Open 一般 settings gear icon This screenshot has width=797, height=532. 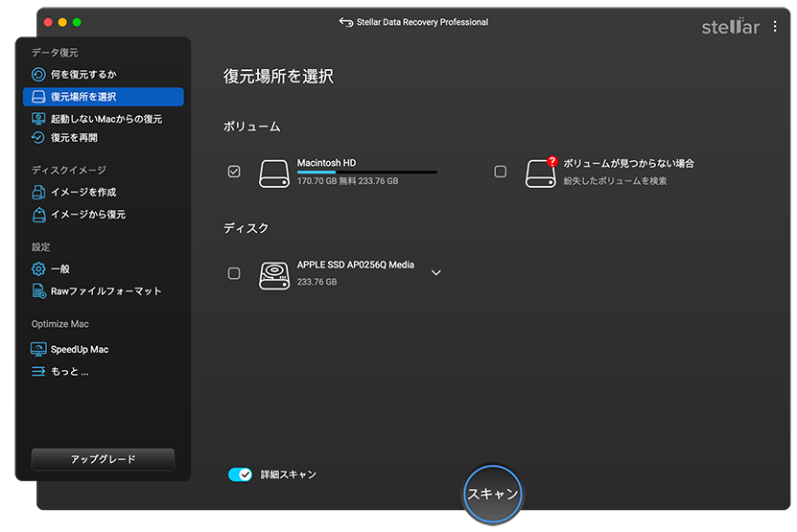(38, 269)
